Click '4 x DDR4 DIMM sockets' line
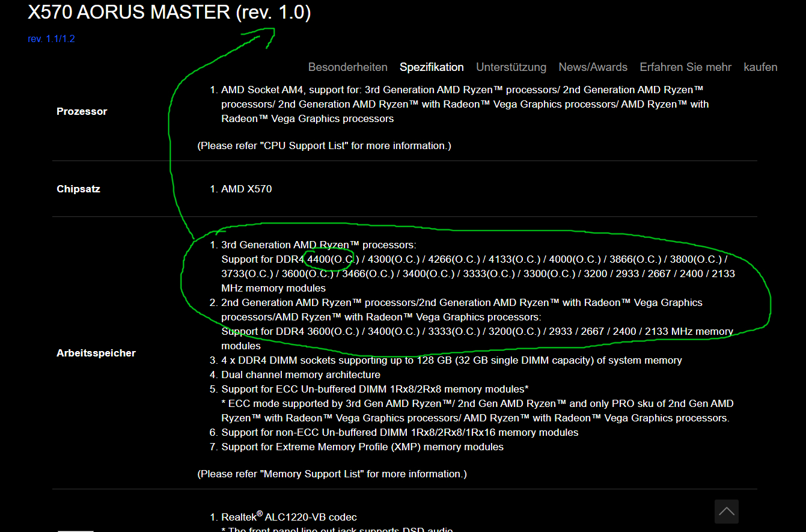This screenshot has height=532, width=806. tap(451, 360)
